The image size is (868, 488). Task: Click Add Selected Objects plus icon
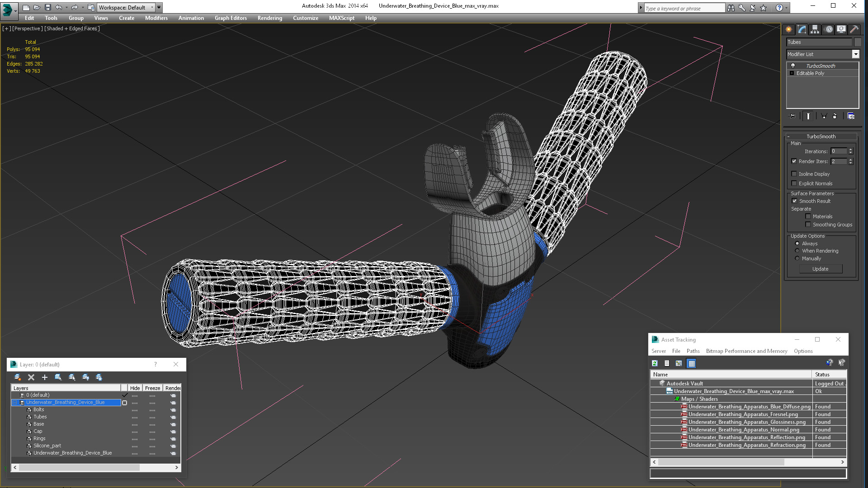point(44,377)
